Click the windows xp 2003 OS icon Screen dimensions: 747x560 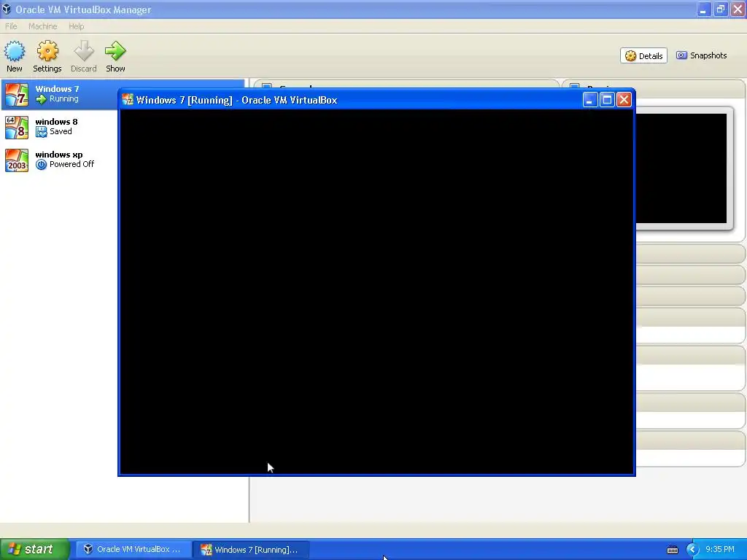pos(17,160)
